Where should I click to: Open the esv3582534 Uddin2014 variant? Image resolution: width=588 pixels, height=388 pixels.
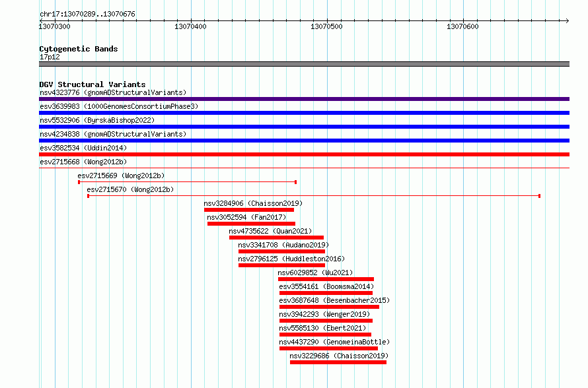click(83, 148)
